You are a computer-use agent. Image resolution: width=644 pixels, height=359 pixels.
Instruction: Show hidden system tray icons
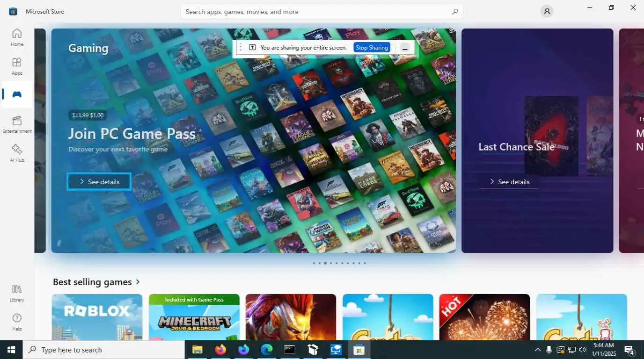538,350
